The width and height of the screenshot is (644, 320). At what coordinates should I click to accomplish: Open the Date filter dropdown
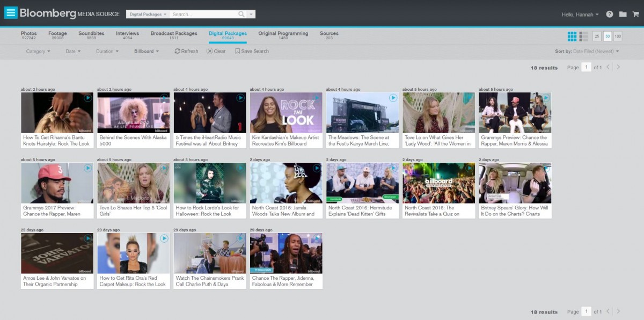(73, 52)
